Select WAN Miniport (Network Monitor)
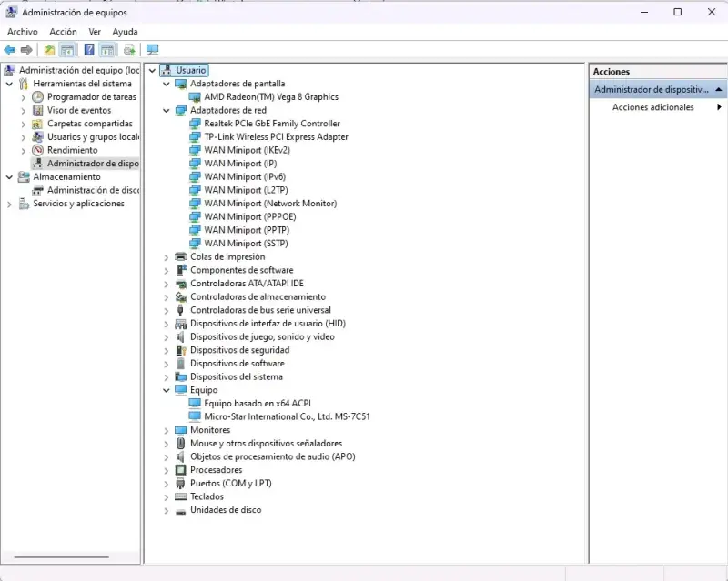This screenshot has height=581, width=728. tap(270, 204)
